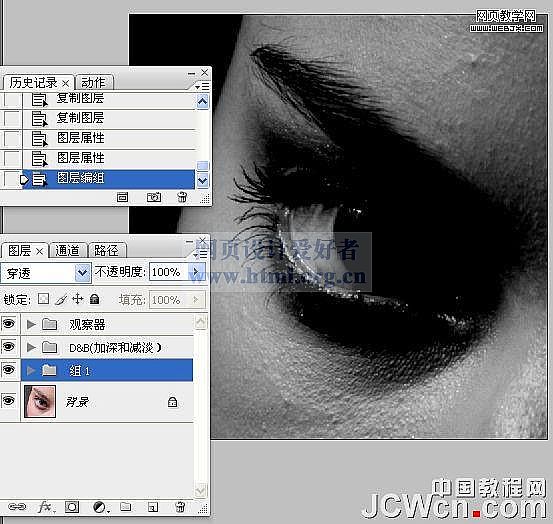553x524 pixels.
Task: Click state icon of 图层编组 history step
Action: 39,179
